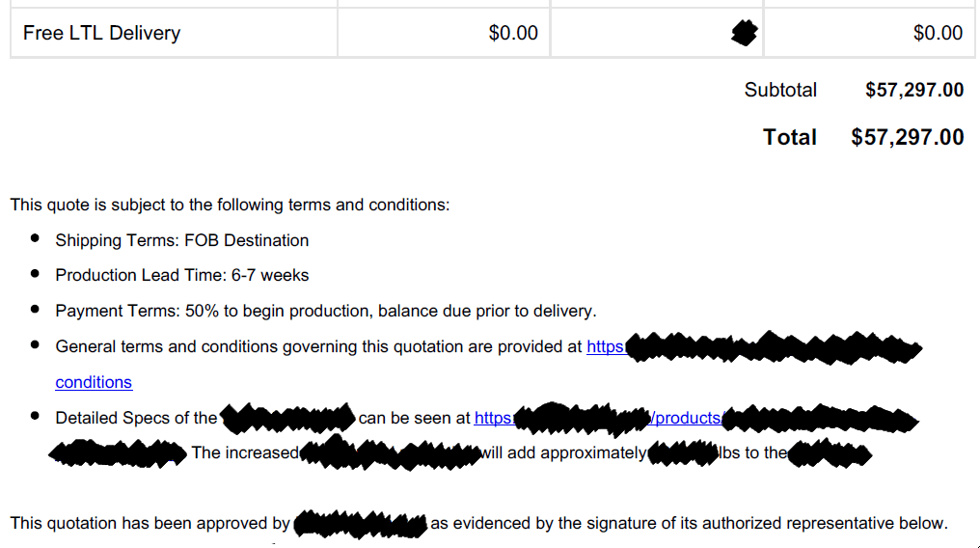Follow the blue 'conditions' hyperlink

pos(94,382)
